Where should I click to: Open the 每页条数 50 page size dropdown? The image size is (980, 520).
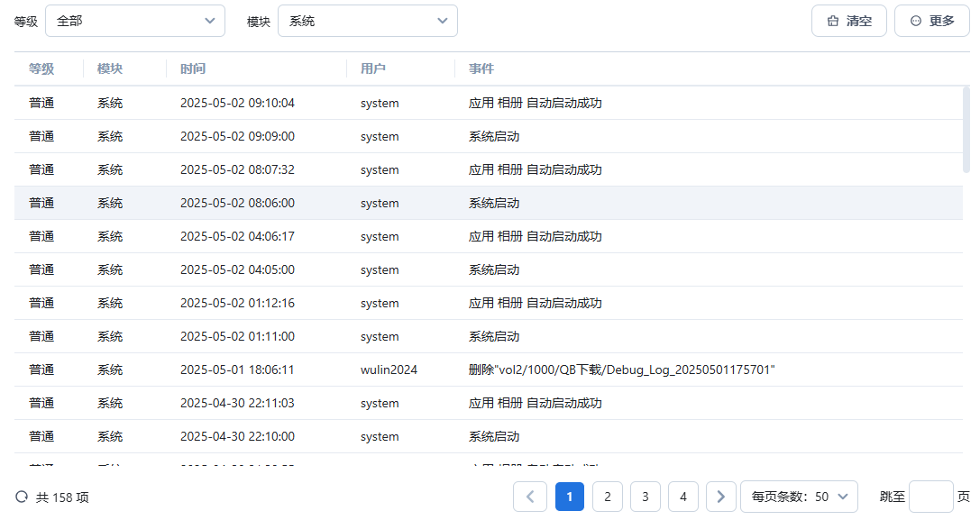[799, 497]
